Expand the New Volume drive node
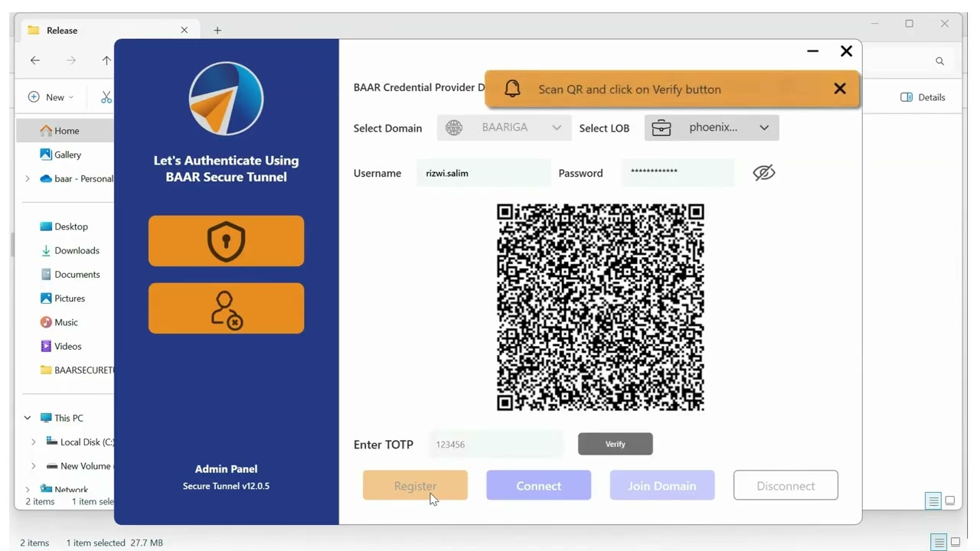The height and width of the screenshot is (551, 980). click(x=34, y=466)
